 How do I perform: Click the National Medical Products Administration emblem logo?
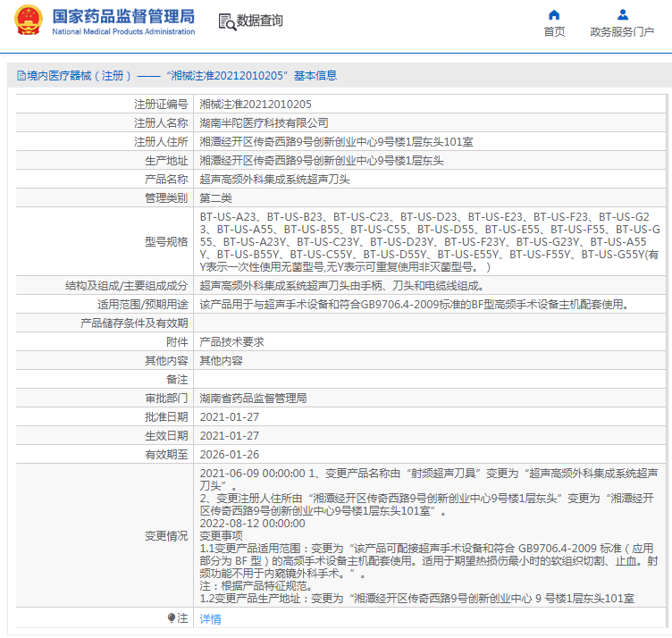click(x=29, y=21)
